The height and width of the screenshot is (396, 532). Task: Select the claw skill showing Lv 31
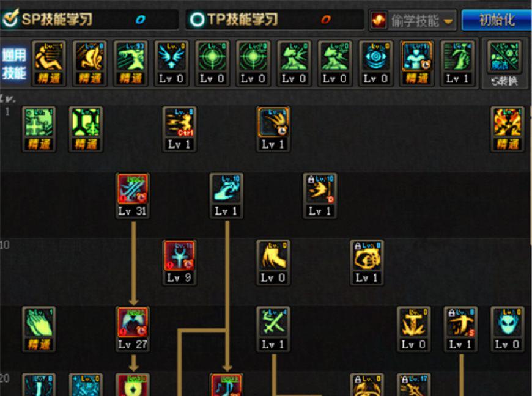[x=132, y=196]
